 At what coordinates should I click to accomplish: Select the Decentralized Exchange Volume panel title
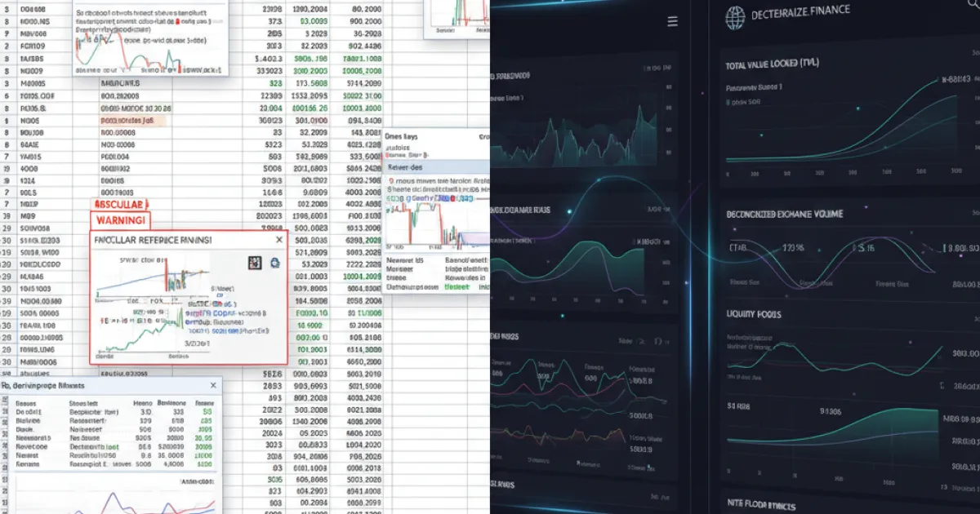tap(784, 214)
